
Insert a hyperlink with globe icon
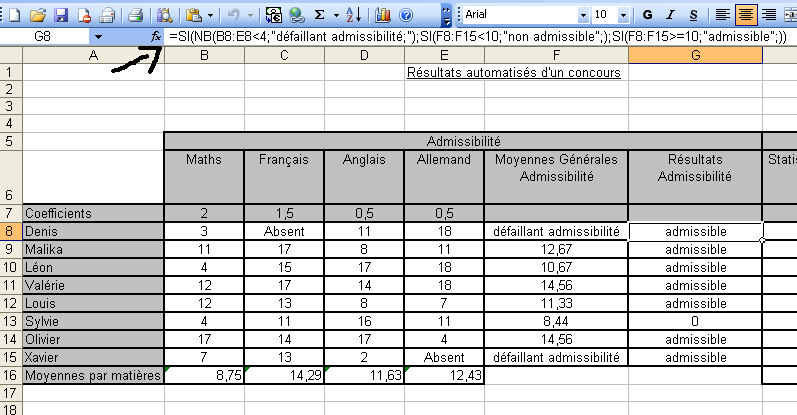[x=296, y=15]
